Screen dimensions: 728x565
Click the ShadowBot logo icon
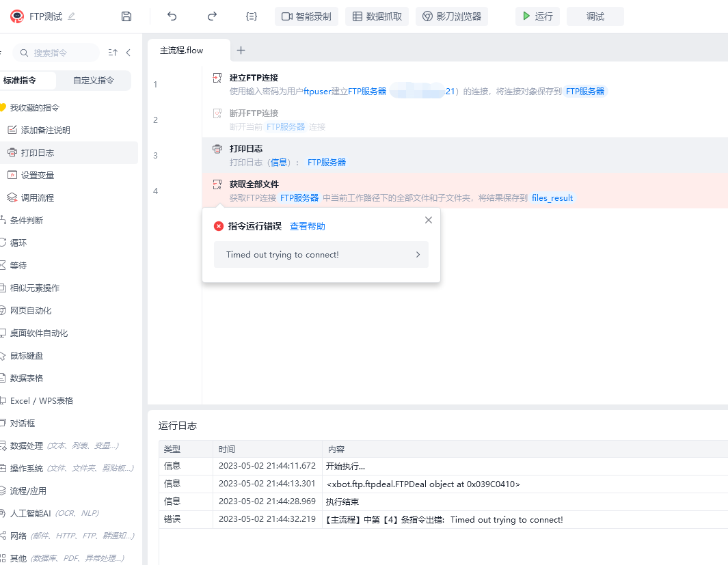click(x=17, y=16)
